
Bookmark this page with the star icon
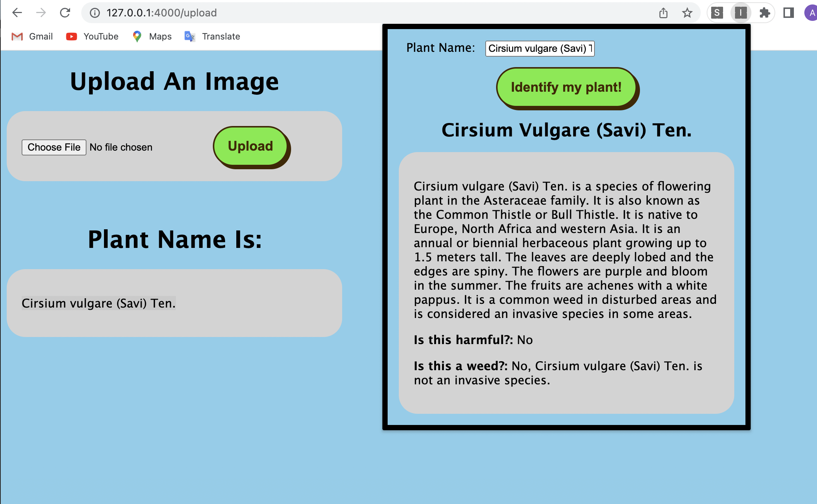(x=687, y=13)
